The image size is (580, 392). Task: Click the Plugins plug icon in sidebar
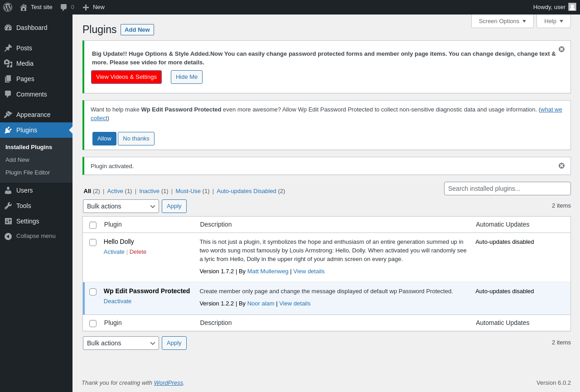point(8,130)
